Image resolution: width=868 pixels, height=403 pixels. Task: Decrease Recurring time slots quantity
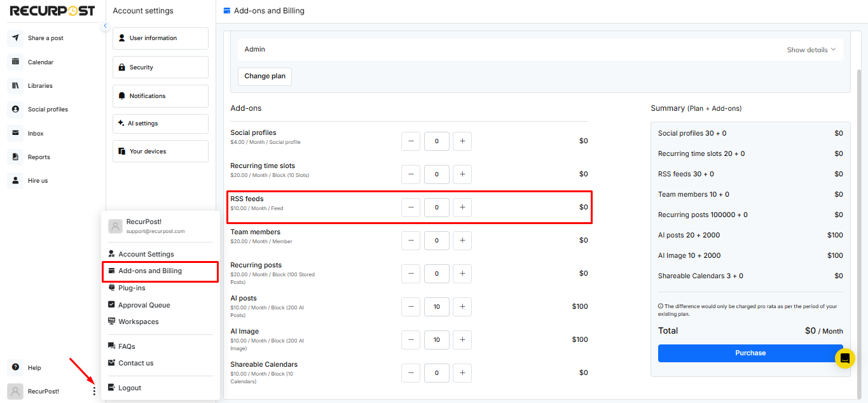click(x=411, y=174)
